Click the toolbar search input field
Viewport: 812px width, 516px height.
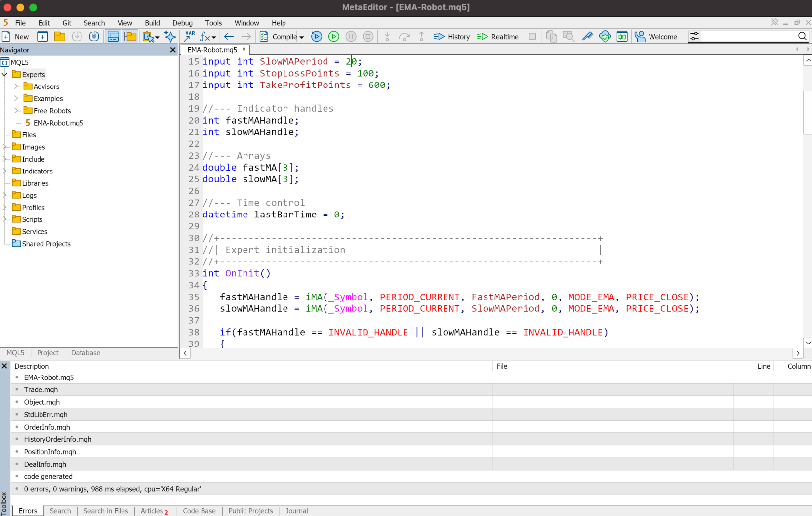click(x=748, y=36)
